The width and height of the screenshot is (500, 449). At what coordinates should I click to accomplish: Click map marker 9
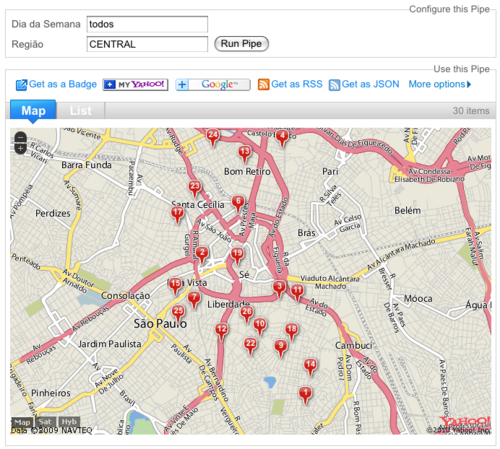pyautogui.click(x=281, y=346)
